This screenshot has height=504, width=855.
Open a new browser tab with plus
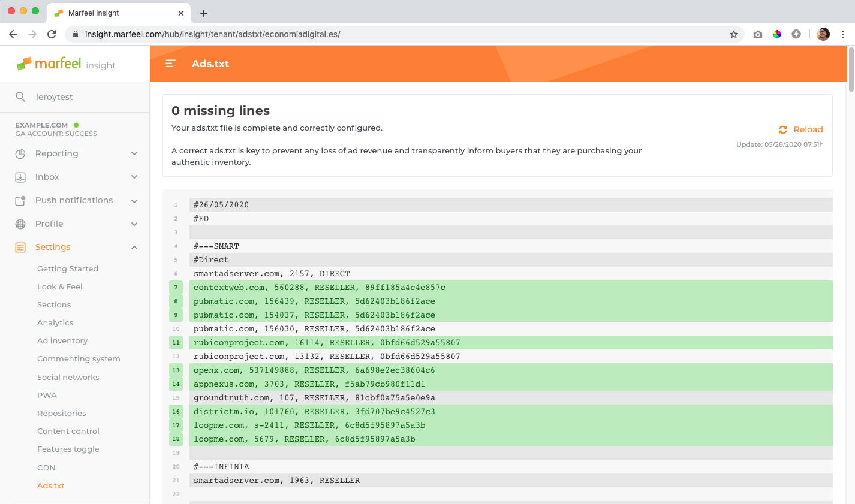[204, 13]
